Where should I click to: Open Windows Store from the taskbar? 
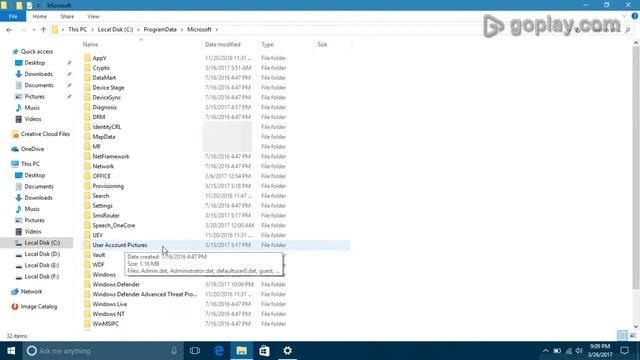point(264,351)
